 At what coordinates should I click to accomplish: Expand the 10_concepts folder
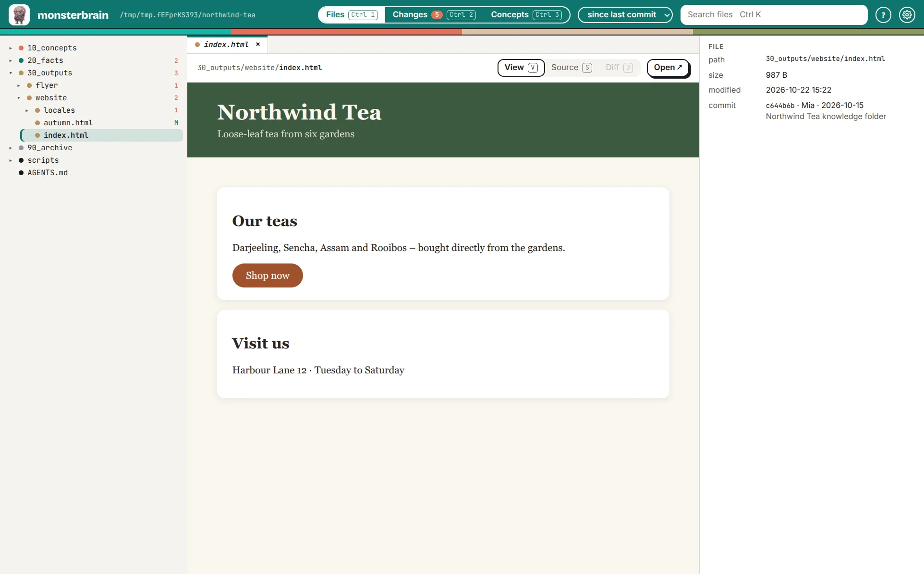coord(11,48)
